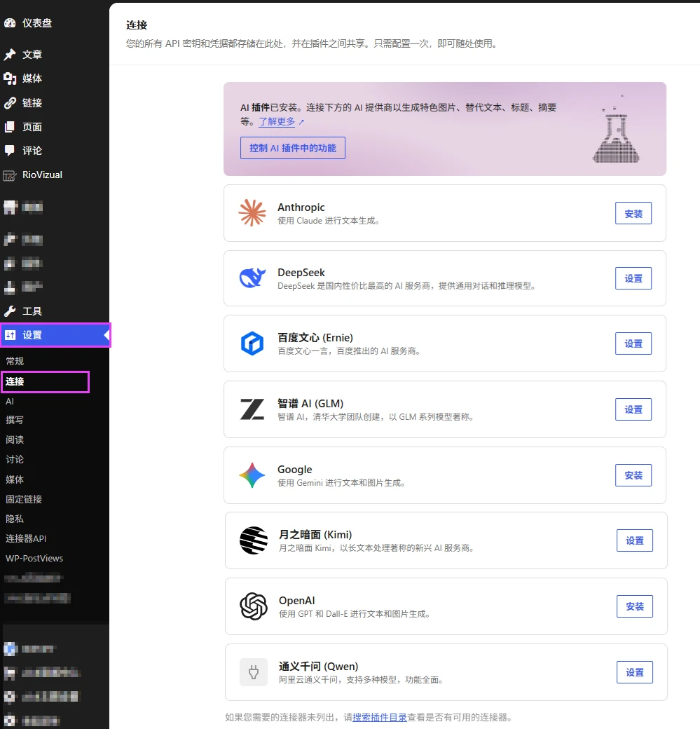Viewport: 700px width, 729px height.
Task: Click the pushpin icon beside 文章
Action: coord(10,55)
